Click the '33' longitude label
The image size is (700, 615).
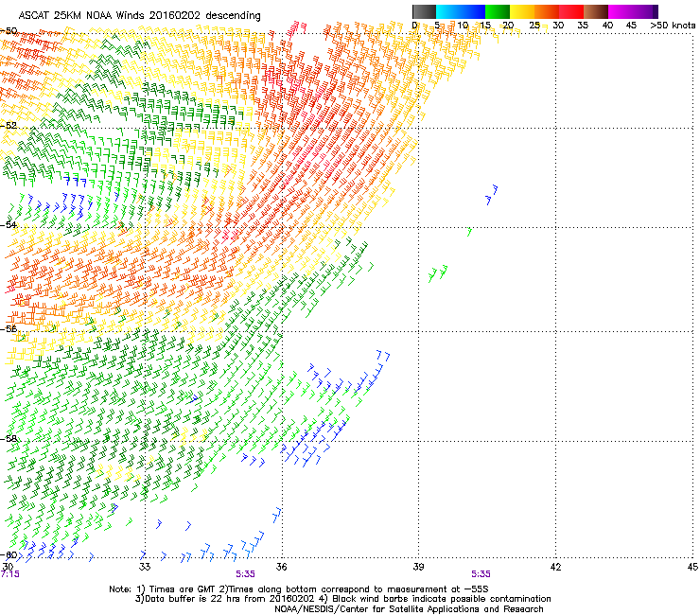(x=145, y=567)
